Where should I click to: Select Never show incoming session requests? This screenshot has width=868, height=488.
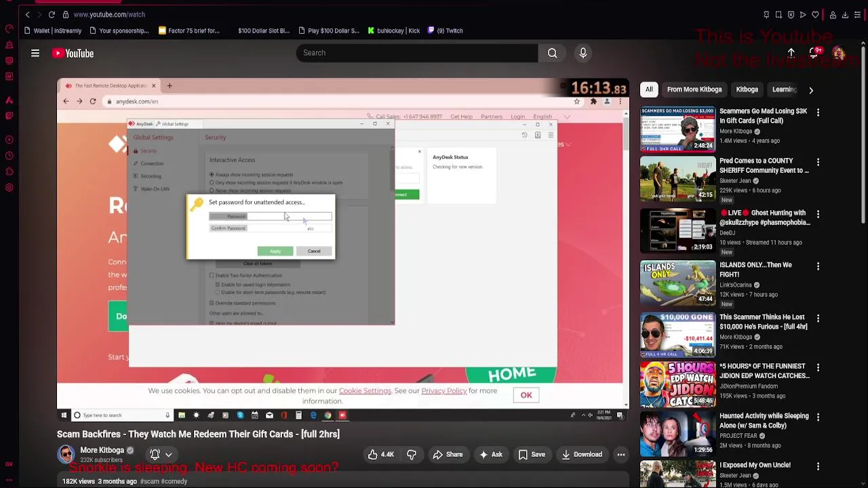(x=250, y=190)
